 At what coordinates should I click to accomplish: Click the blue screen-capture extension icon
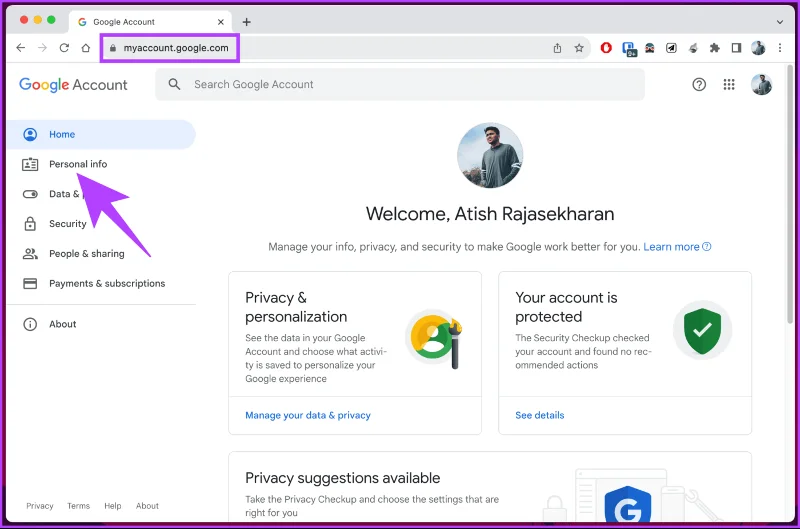[x=629, y=49]
